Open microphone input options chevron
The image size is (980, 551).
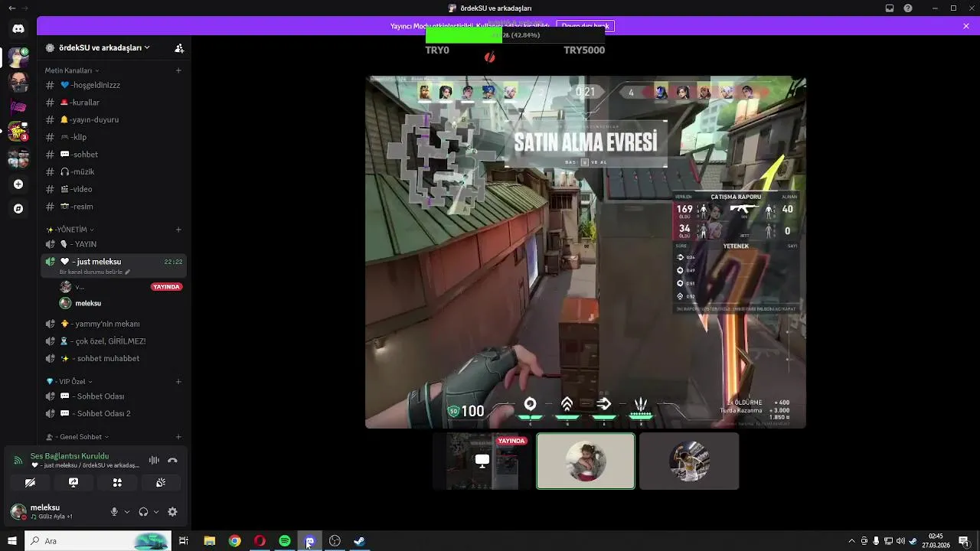click(126, 512)
